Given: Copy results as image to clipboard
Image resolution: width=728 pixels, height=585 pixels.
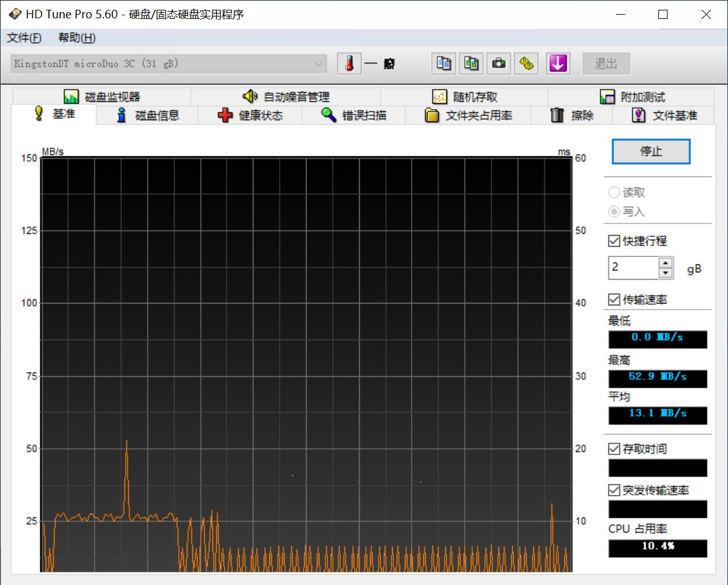Looking at the screenshot, I should pyautogui.click(x=471, y=64).
